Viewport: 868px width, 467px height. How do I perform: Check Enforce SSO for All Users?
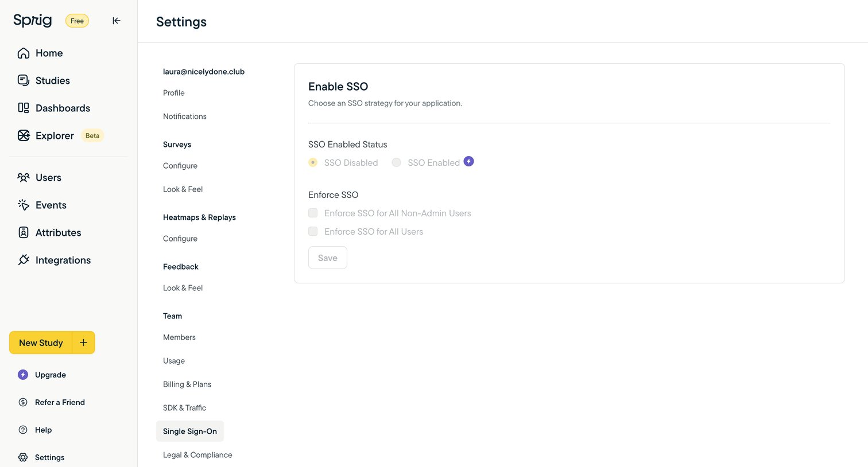click(313, 231)
